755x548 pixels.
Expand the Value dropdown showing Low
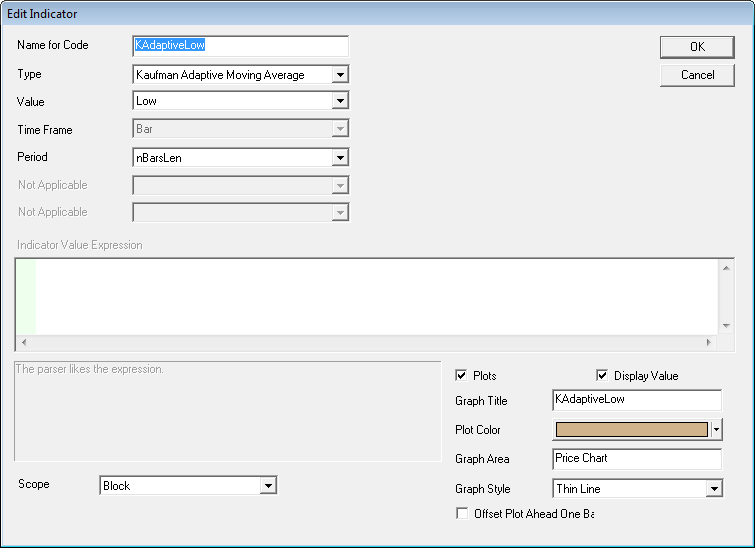pyautogui.click(x=340, y=101)
